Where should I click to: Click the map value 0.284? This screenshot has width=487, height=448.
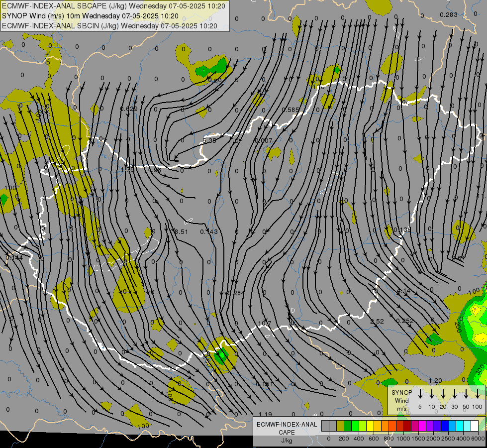[x=236, y=293]
